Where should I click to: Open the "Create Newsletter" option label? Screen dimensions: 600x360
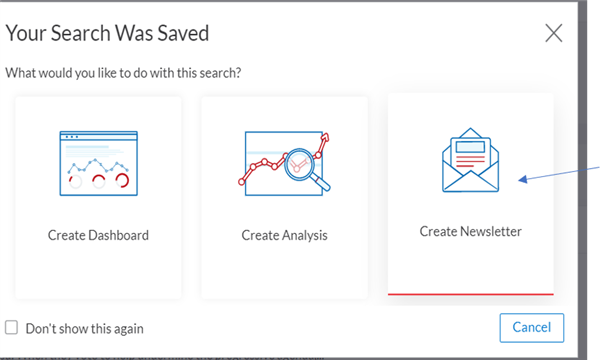click(x=470, y=231)
